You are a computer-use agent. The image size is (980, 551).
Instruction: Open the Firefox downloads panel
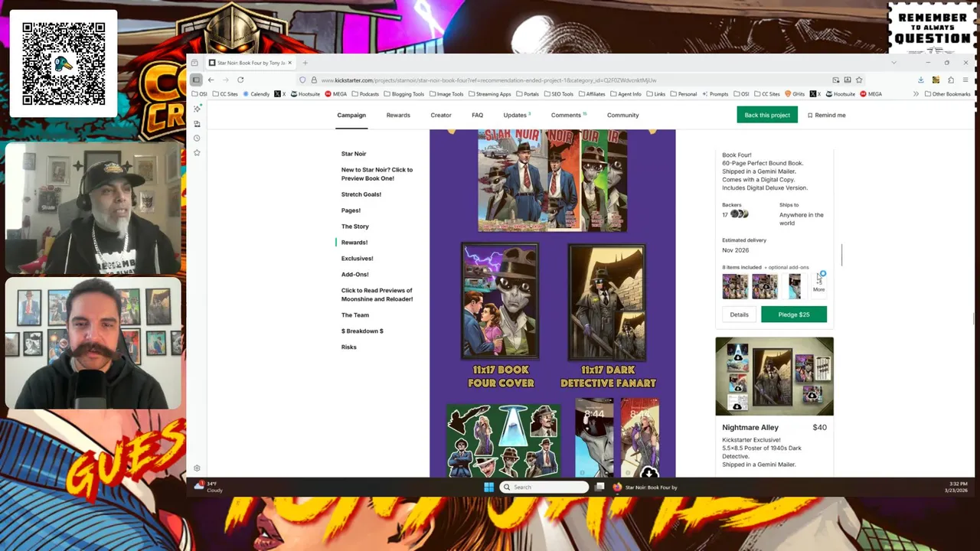tap(920, 80)
